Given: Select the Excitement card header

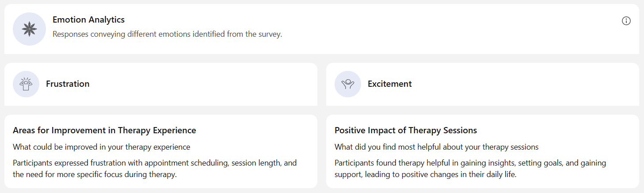Looking at the screenshot, I should pyautogui.click(x=483, y=84).
